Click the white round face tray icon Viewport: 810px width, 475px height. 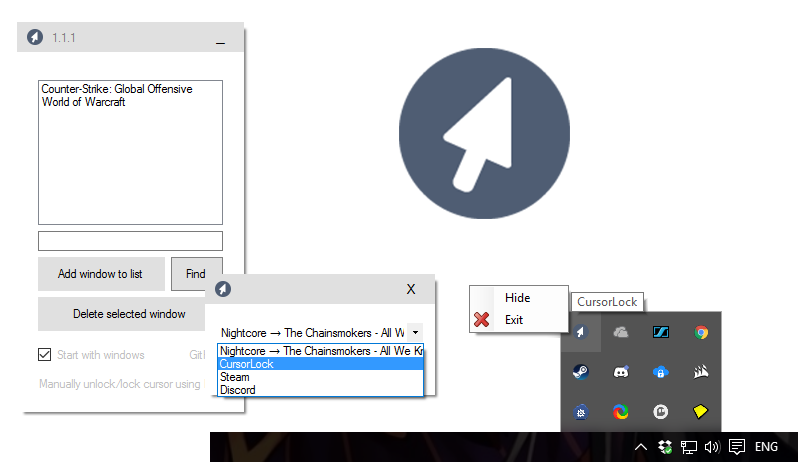coord(661,411)
